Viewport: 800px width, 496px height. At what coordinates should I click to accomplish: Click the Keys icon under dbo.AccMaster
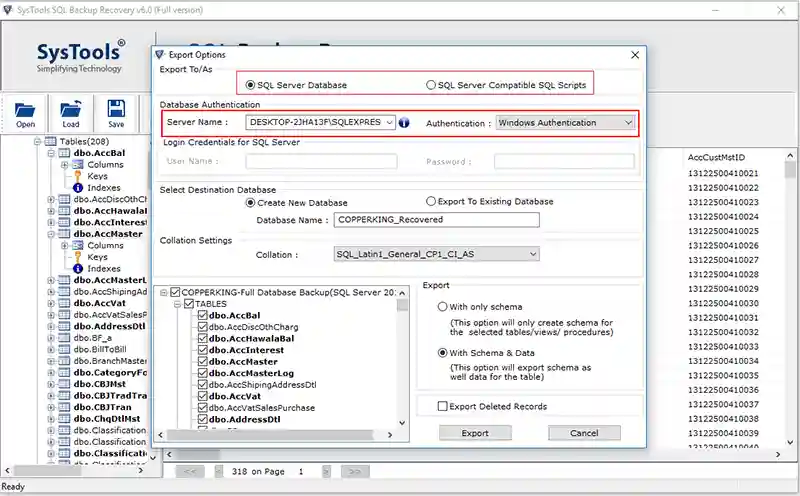click(x=78, y=257)
